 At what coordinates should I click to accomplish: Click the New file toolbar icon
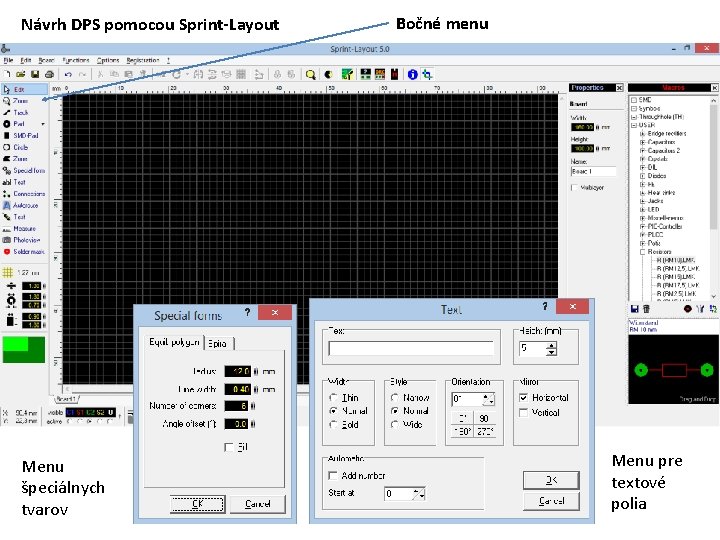pyautogui.click(x=7, y=74)
